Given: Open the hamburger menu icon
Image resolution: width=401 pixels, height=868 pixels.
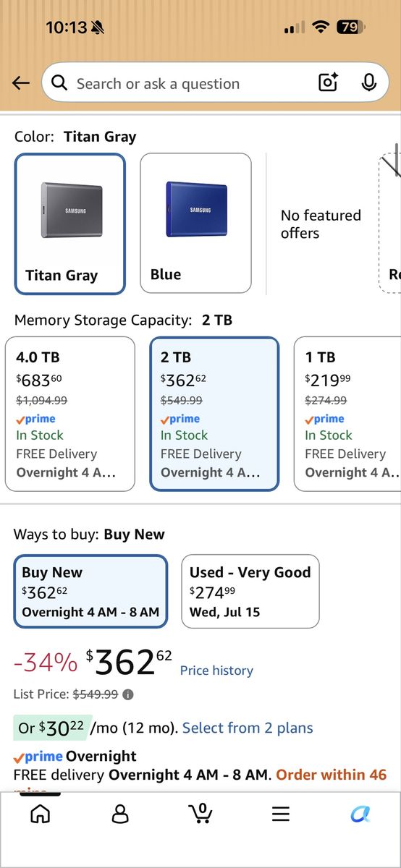Looking at the screenshot, I should (x=281, y=814).
